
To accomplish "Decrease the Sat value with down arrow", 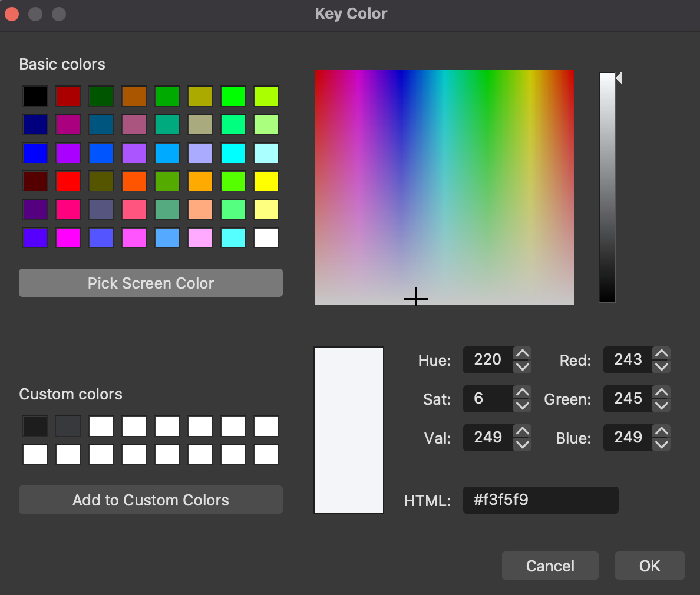I will pyautogui.click(x=522, y=406).
